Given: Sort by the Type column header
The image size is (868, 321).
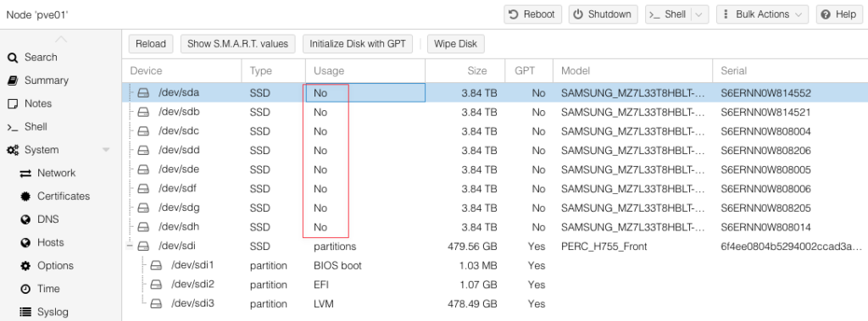Looking at the screenshot, I should tap(274, 71).
